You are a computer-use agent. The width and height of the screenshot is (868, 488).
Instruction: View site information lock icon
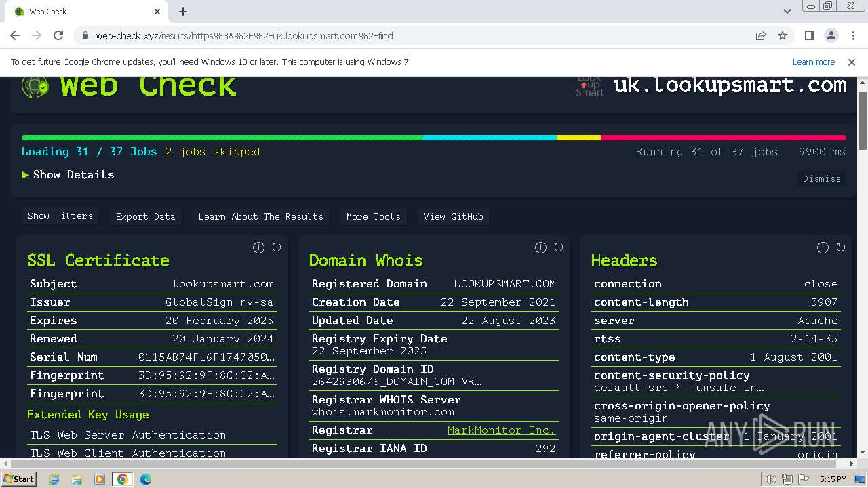click(x=85, y=35)
